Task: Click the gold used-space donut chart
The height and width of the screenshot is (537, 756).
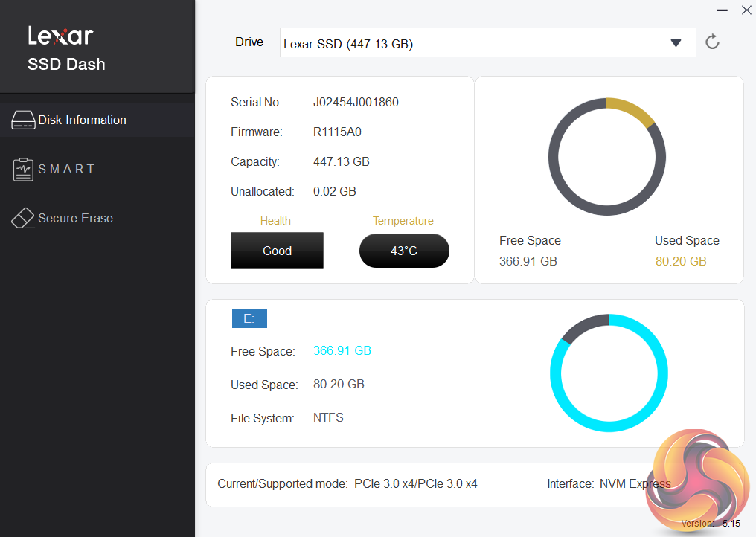Action: (x=607, y=157)
